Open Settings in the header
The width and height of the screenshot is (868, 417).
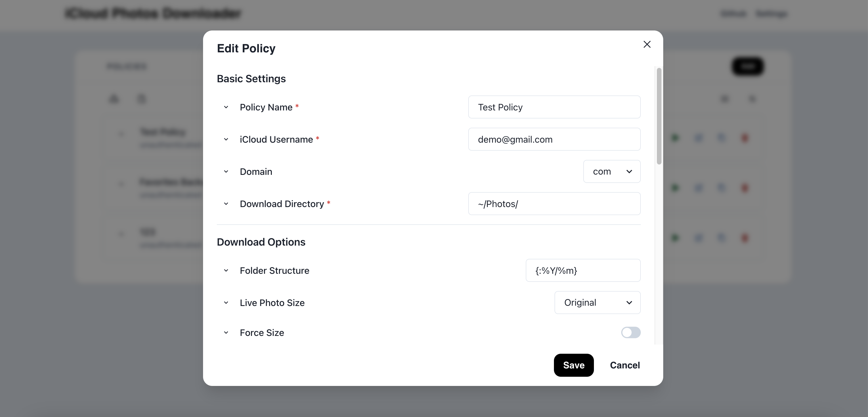pos(772,14)
